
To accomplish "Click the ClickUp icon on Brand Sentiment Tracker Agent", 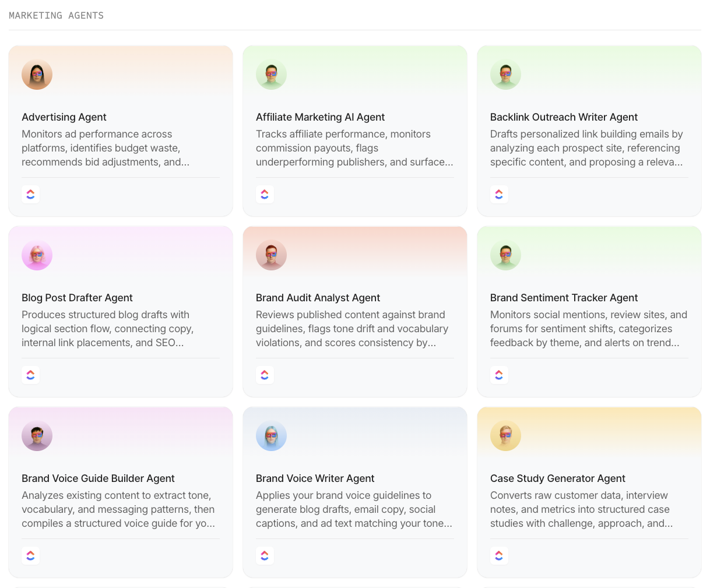I will [499, 375].
